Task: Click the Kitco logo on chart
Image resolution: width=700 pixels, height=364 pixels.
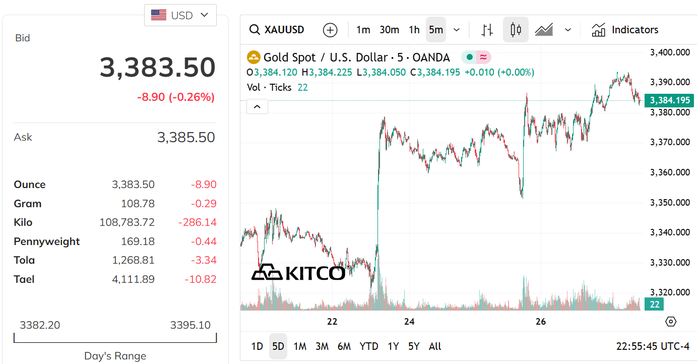Action: pyautogui.click(x=298, y=272)
